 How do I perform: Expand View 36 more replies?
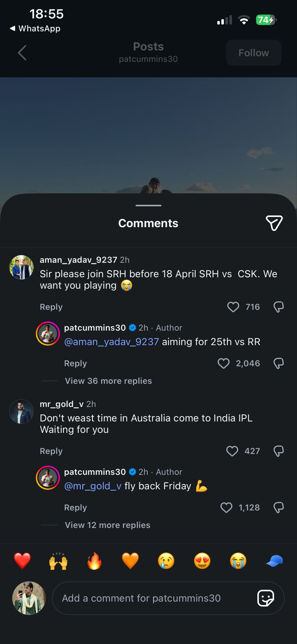[108, 381]
